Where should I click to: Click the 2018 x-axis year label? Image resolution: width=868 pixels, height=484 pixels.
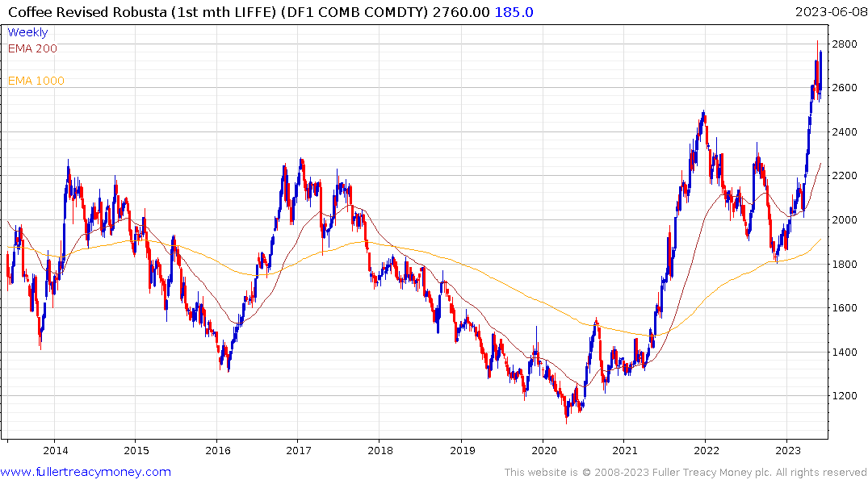[380, 450]
